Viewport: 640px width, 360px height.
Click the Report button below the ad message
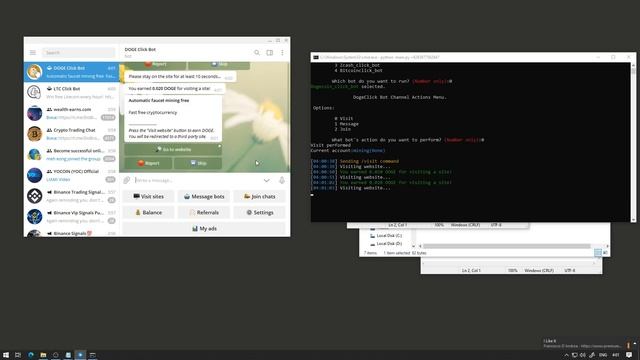(x=148, y=163)
